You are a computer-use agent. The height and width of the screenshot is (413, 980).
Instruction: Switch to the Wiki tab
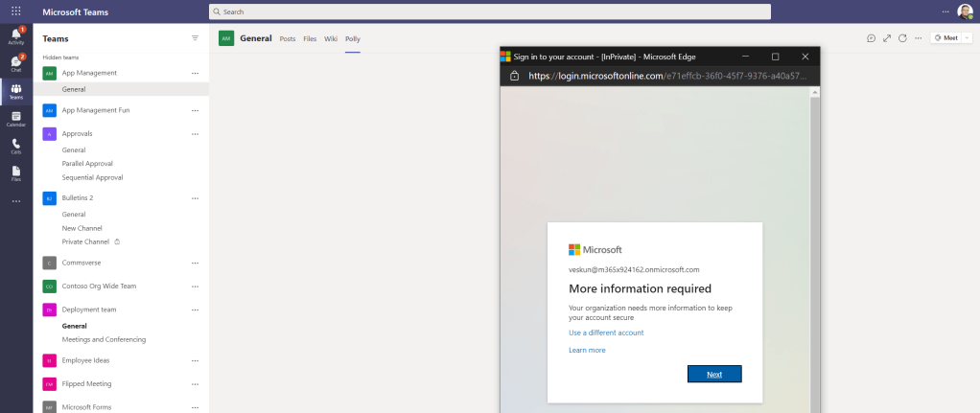click(331, 38)
